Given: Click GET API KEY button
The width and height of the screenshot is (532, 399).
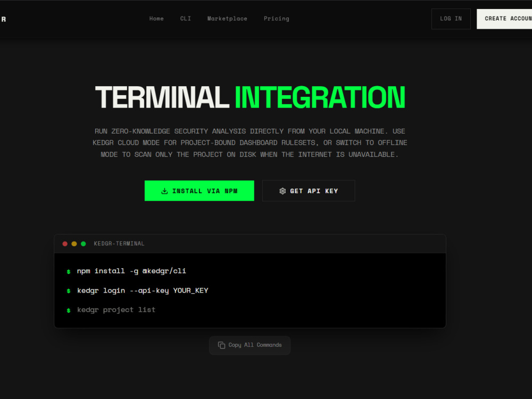Looking at the screenshot, I should point(309,190).
